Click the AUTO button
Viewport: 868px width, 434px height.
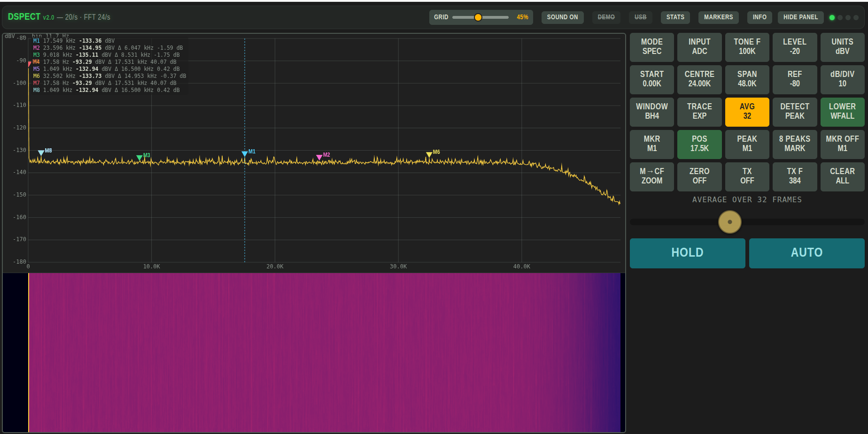coord(806,253)
